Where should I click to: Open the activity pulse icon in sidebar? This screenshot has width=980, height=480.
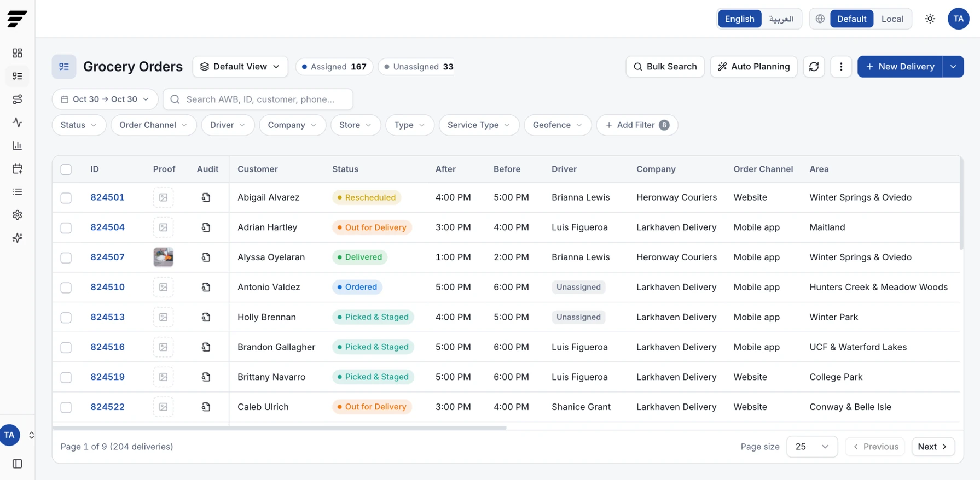pos(18,122)
